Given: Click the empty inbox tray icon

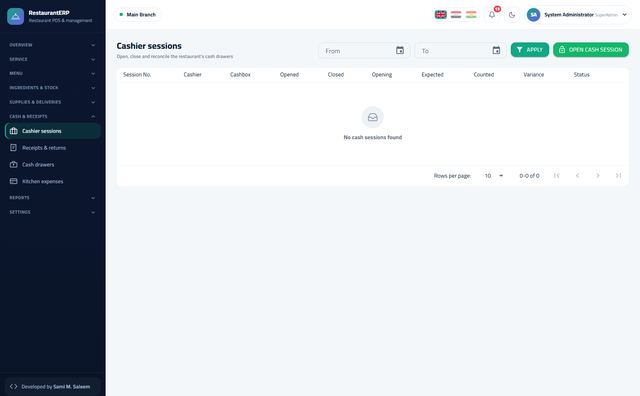Looking at the screenshot, I should (x=373, y=117).
